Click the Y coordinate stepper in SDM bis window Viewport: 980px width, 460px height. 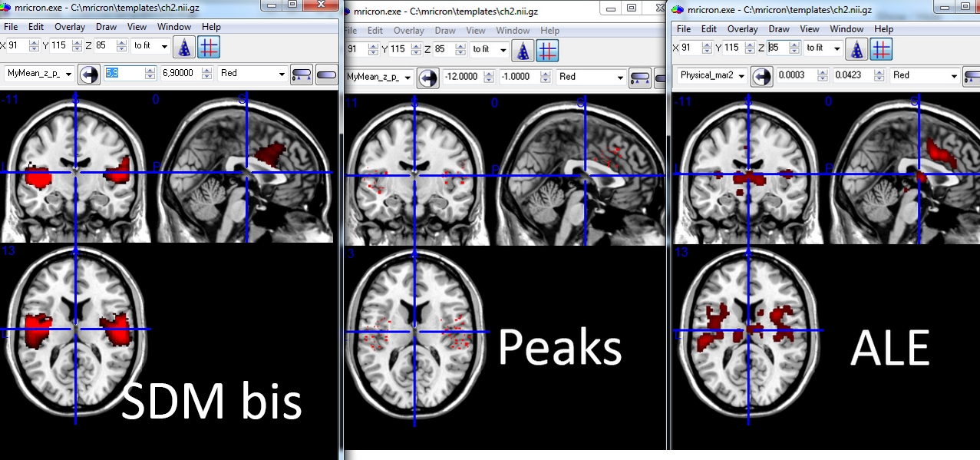[77, 46]
